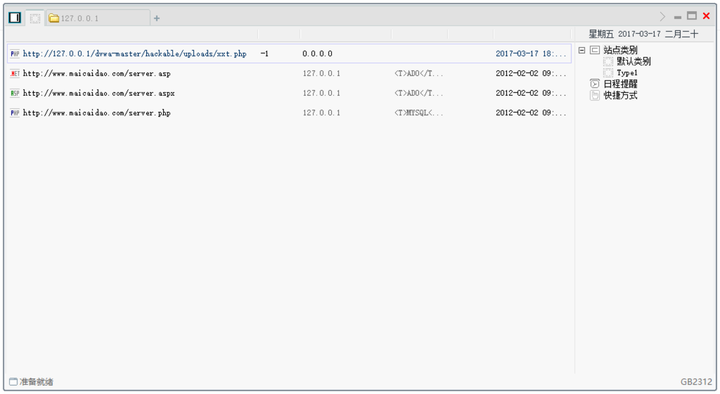Select the server.aspx entry
This screenshot has width=720, height=394.
pos(99,93)
